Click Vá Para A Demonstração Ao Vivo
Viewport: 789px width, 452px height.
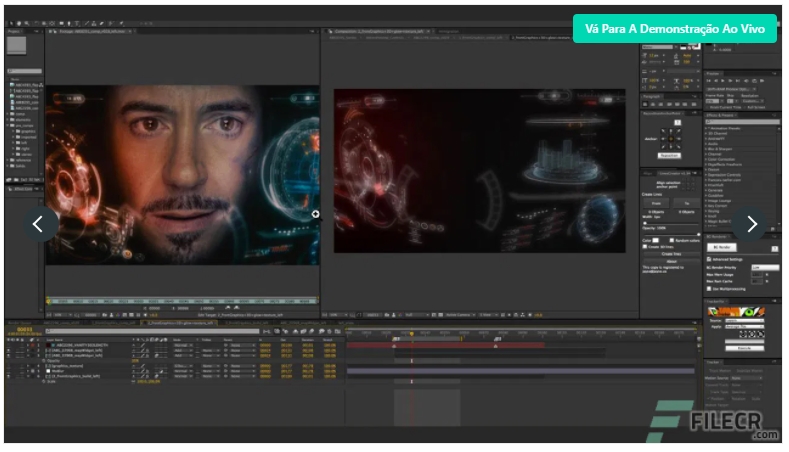tap(675, 29)
